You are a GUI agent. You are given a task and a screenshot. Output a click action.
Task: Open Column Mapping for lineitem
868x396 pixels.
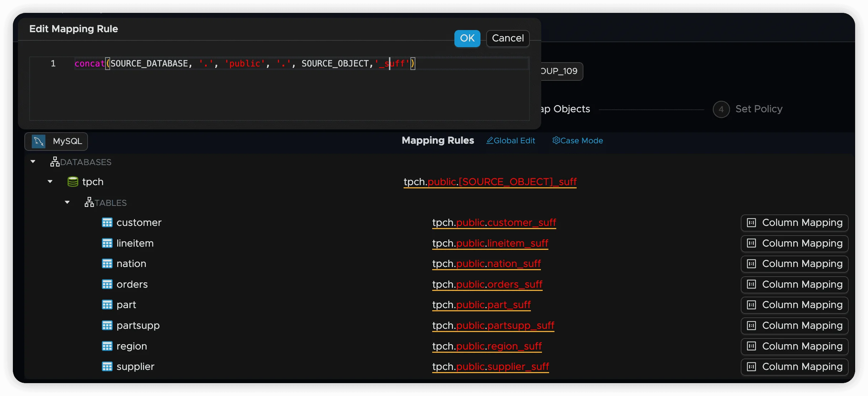pyautogui.click(x=794, y=243)
